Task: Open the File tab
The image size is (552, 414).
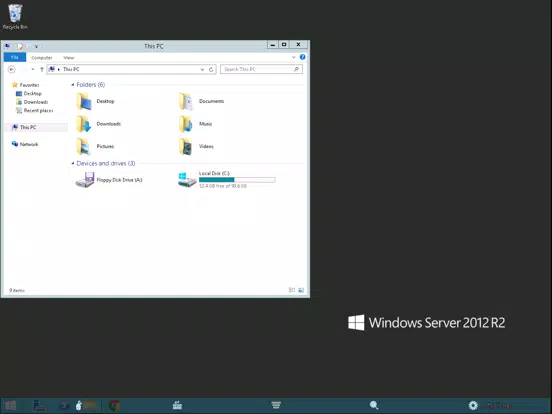Action: pos(15,57)
